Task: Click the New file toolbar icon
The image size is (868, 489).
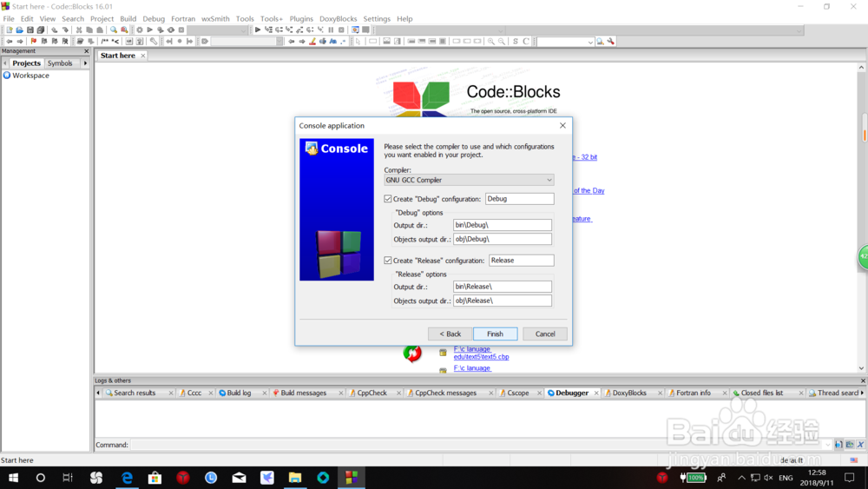Action: [x=9, y=30]
